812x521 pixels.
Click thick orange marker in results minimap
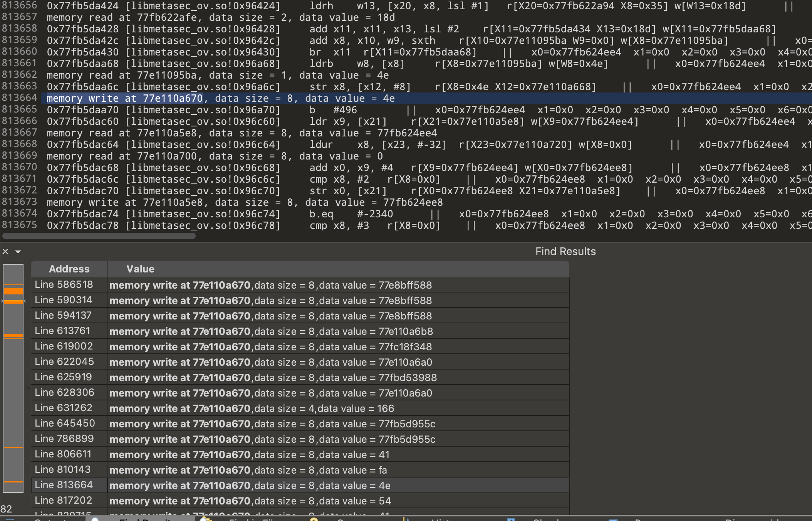(13, 291)
